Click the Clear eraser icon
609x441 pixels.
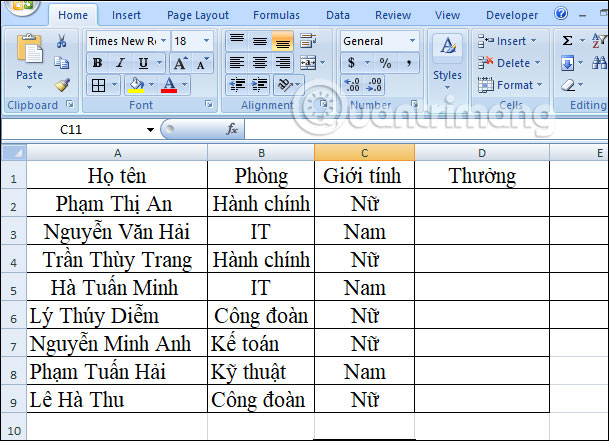click(568, 85)
